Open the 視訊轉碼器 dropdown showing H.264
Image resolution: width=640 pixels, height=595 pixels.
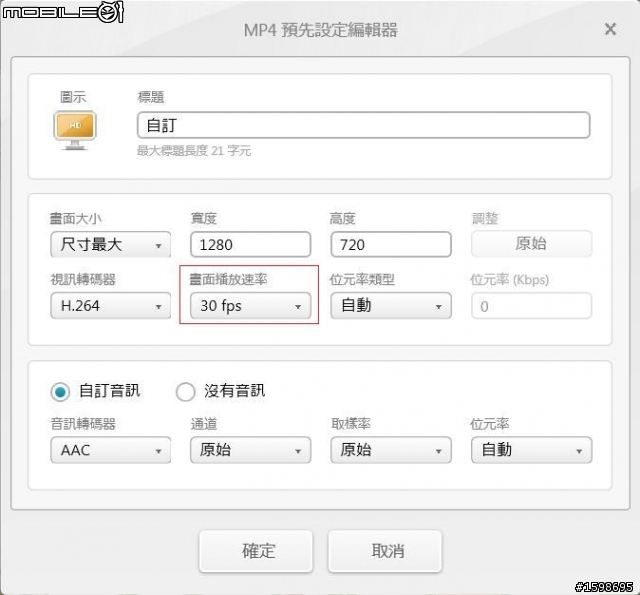[x=111, y=305]
